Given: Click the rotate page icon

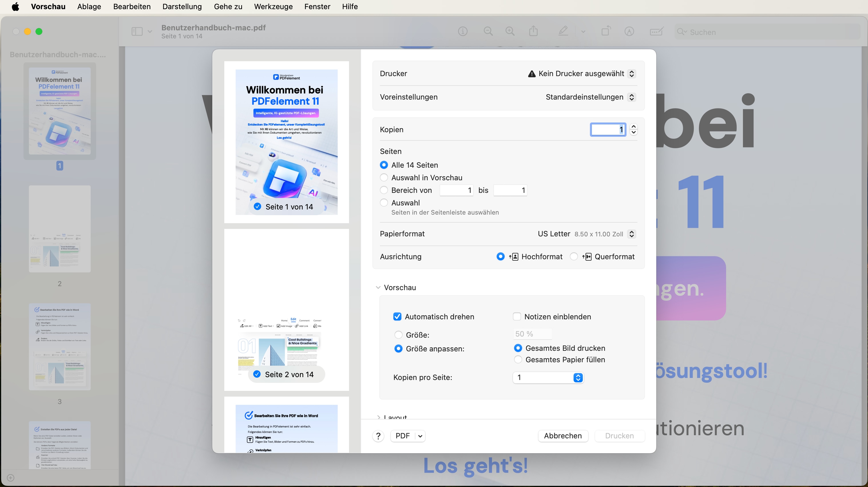Looking at the screenshot, I should (606, 31).
